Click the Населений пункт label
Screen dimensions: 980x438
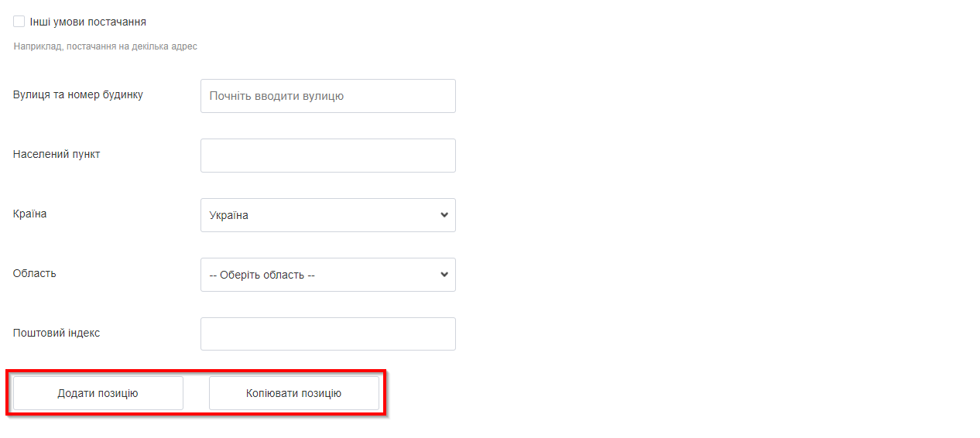(57, 154)
